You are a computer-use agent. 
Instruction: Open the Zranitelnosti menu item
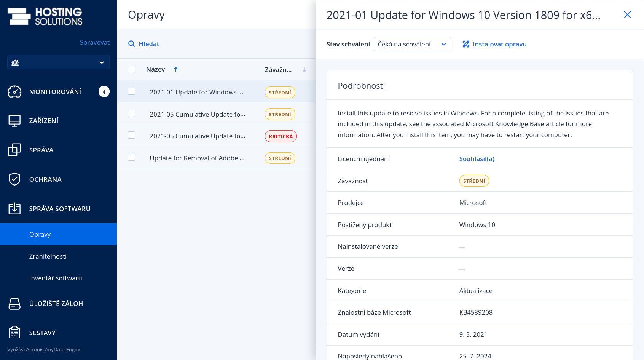tap(58, 256)
